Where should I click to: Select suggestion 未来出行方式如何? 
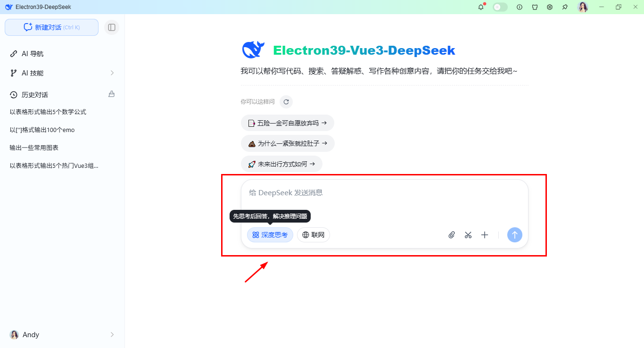281,164
